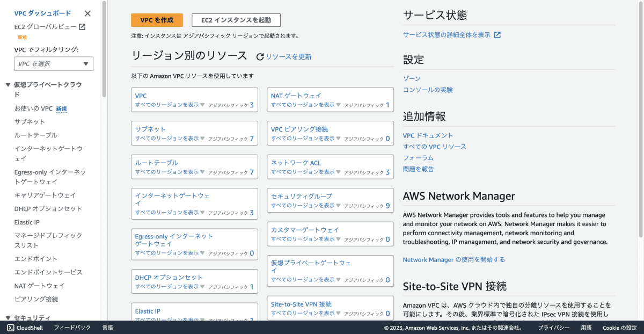Click the main page vertical scrollbar
Viewport: 644px width, 334px height.
[x=641, y=119]
